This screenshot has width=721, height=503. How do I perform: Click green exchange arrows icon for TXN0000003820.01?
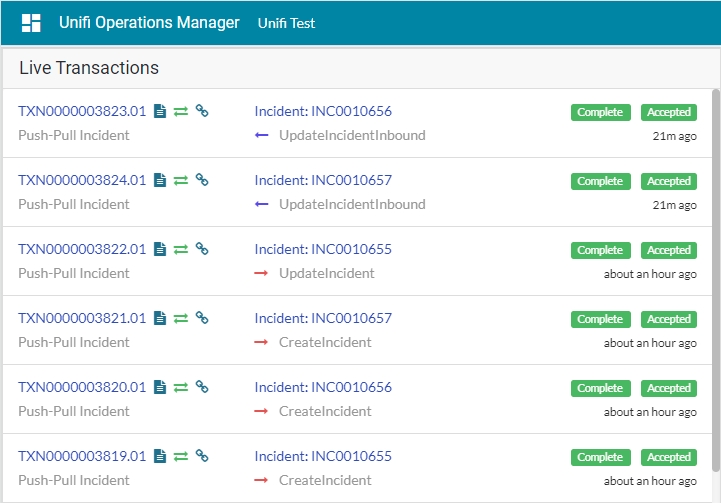coord(181,388)
